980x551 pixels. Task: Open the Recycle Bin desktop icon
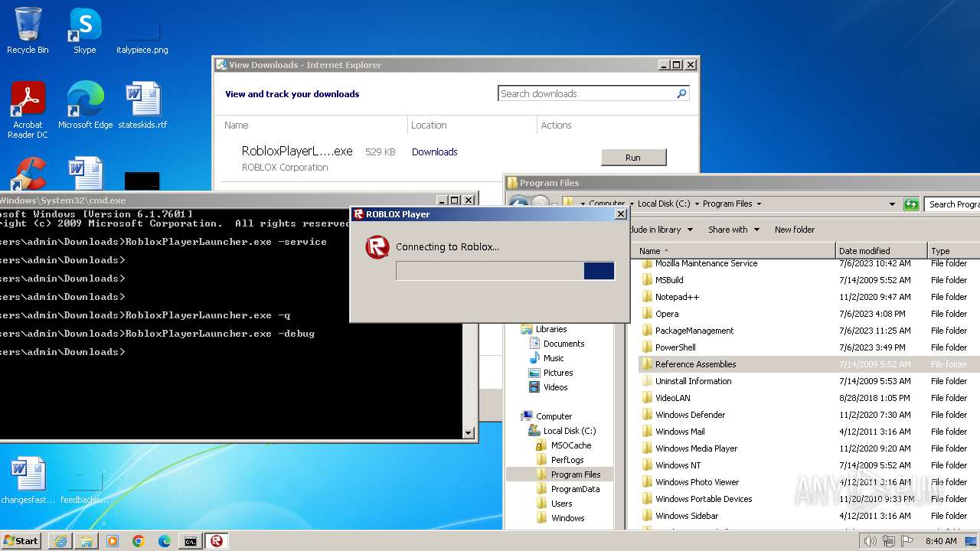[28, 31]
